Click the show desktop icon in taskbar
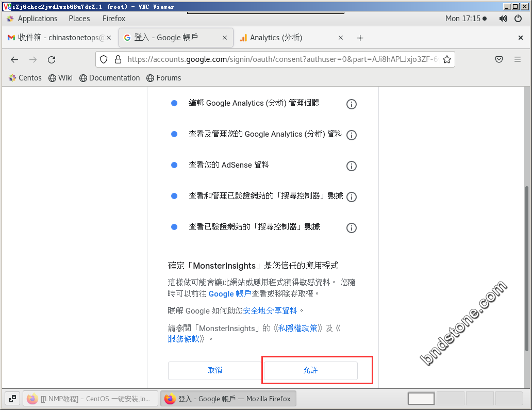Image resolution: width=532 pixels, height=410 pixels. click(x=12, y=399)
